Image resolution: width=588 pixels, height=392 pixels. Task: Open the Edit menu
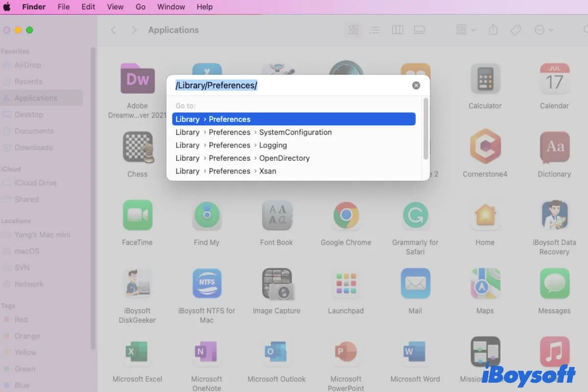click(x=88, y=7)
